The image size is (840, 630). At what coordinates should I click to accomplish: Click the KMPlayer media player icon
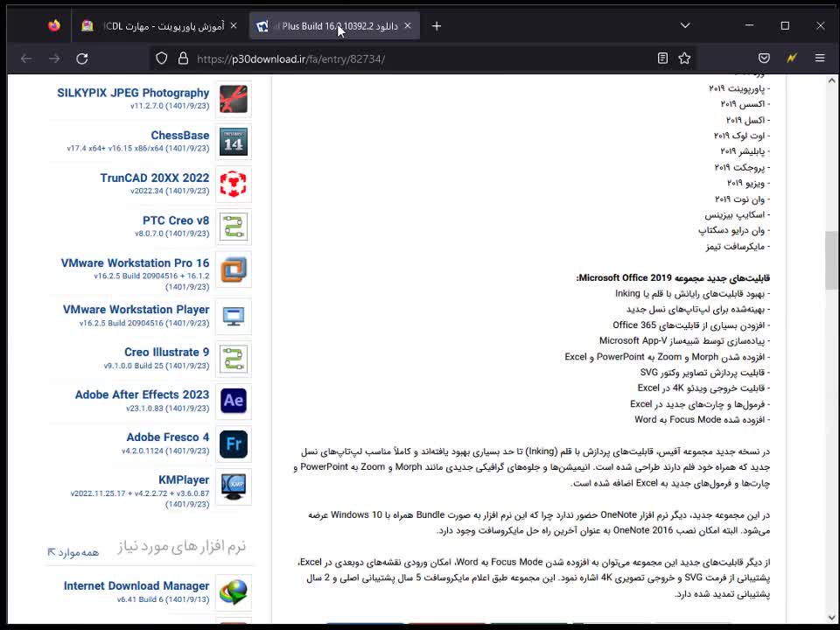tap(233, 487)
